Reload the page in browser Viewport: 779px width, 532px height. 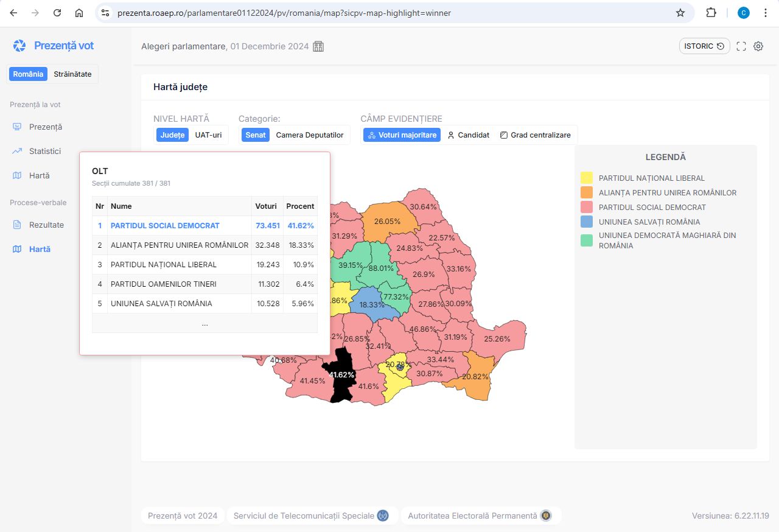click(57, 13)
